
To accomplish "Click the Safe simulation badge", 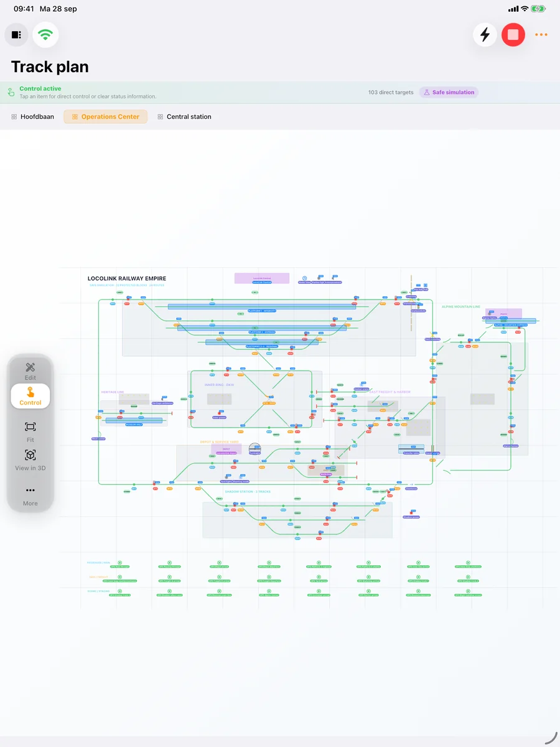I will [449, 92].
